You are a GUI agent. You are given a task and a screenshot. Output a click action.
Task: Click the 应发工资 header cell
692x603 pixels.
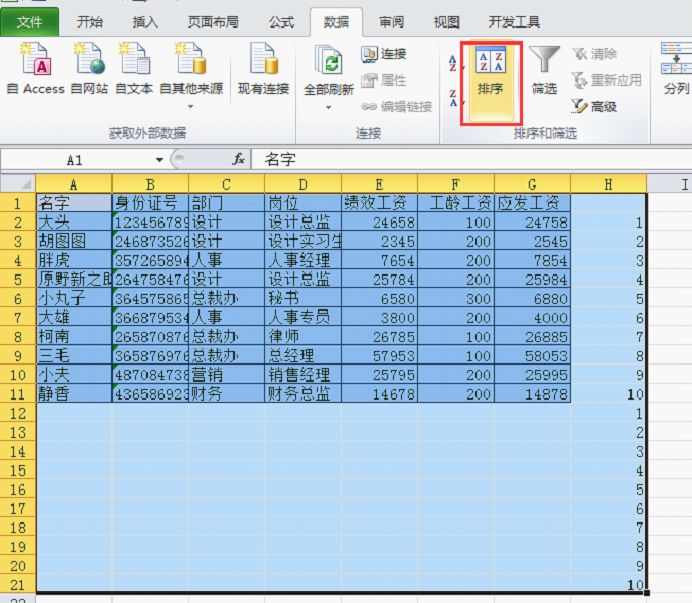[532, 203]
